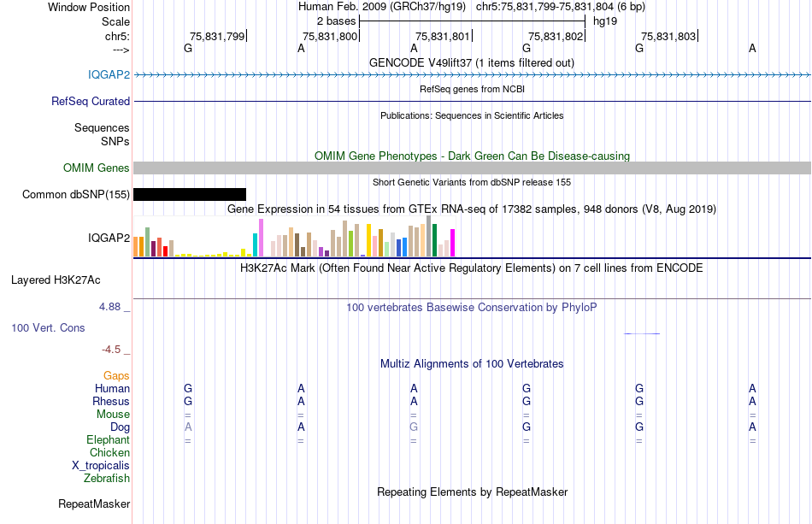
Task: Click the faded G base in Dog row
Action: point(414,427)
